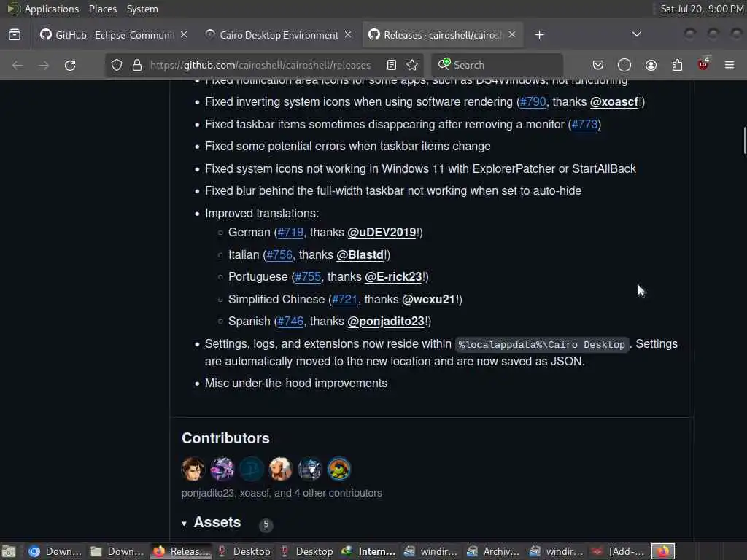List all tabs with the chevron
747x560 pixels.
pos(636,34)
